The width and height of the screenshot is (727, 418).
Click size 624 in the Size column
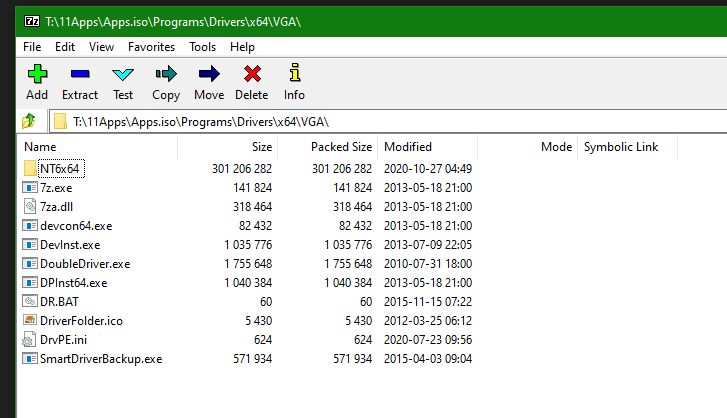click(x=263, y=340)
